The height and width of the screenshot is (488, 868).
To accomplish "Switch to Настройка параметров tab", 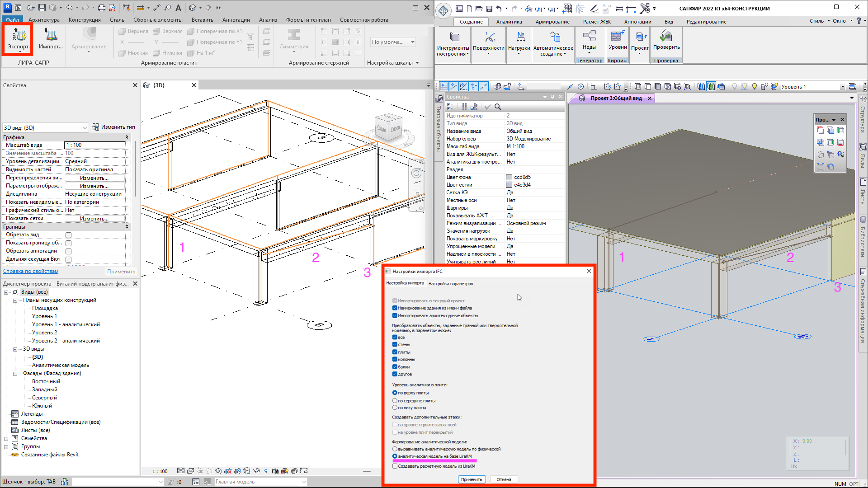I will tap(450, 284).
